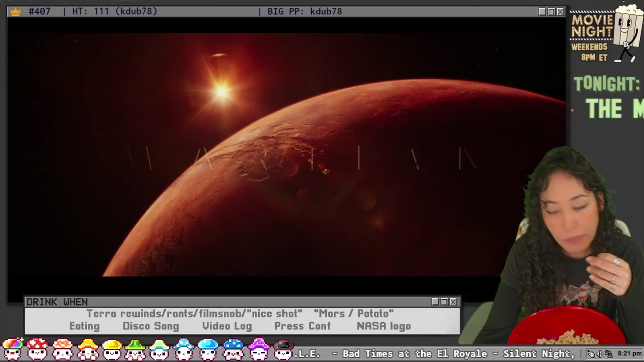Viewport: 644px width, 362px height.
Task: Maximize the DRINK WHEN window
Action: (x=444, y=302)
